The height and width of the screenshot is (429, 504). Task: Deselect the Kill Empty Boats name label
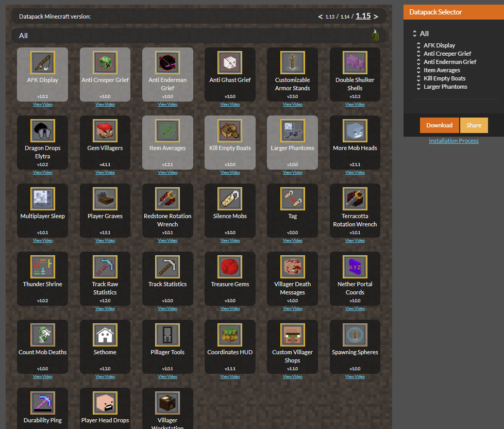[x=230, y=148]
